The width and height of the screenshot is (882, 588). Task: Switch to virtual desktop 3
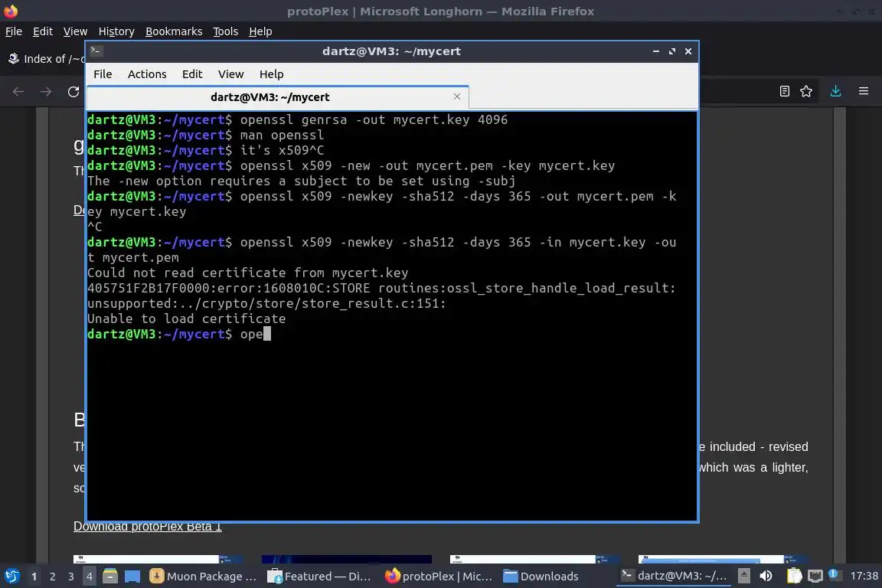(71, 577)
